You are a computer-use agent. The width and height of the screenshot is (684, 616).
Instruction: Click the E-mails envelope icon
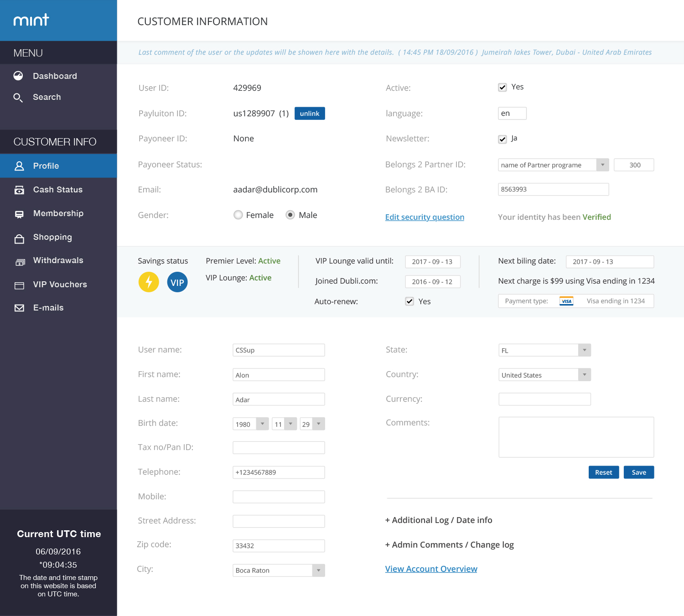point(19,308)
